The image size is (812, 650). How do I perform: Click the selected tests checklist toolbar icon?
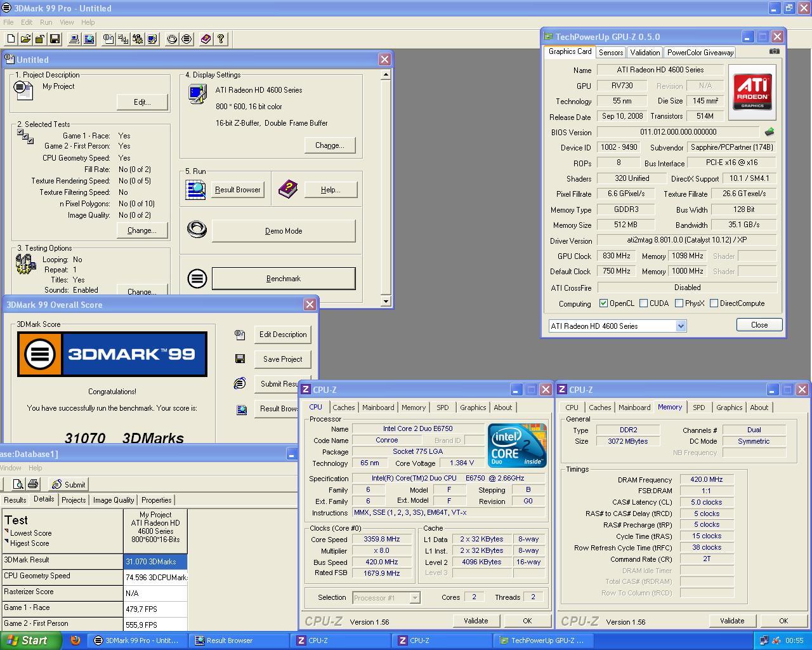pyautogui.click(x=123, y=39)
